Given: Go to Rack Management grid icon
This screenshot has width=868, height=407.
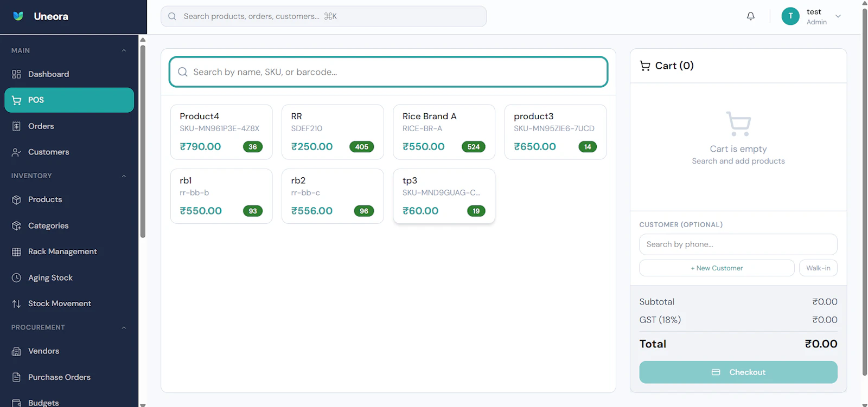Looking at the screenshot, I should pos(16,251).
